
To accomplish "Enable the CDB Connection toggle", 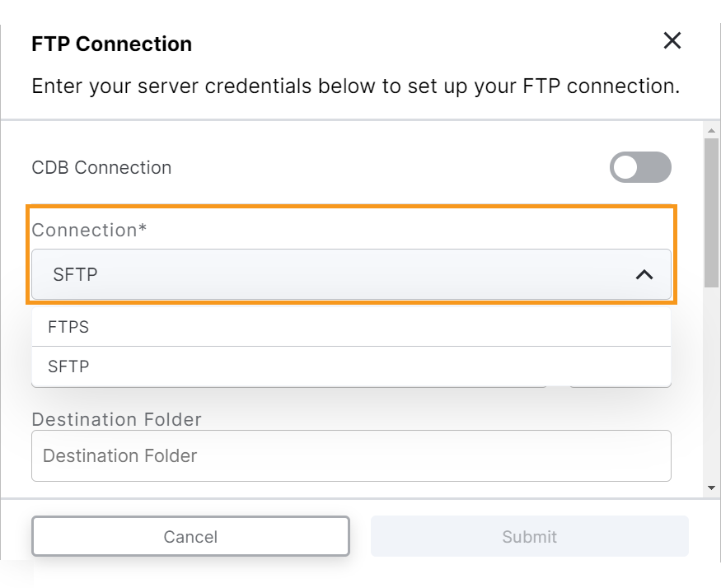I will pos(640,168).
